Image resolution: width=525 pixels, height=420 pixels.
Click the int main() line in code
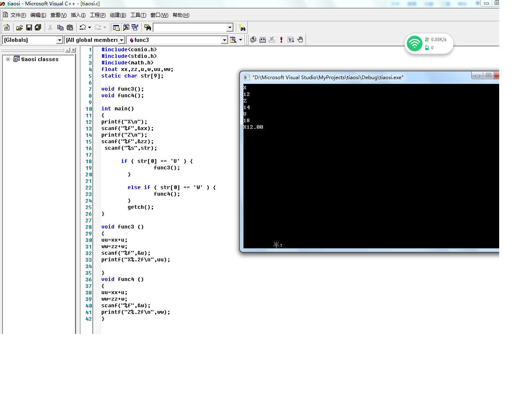click(118, 109)
